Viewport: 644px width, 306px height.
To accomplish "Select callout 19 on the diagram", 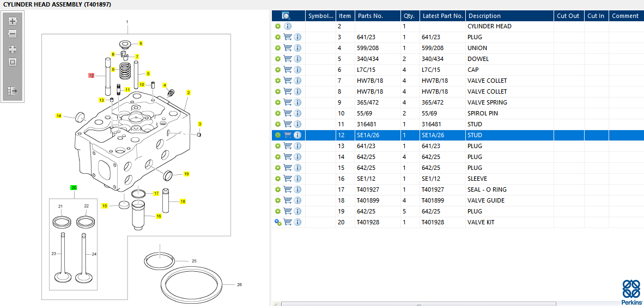I will click(186, 174).
